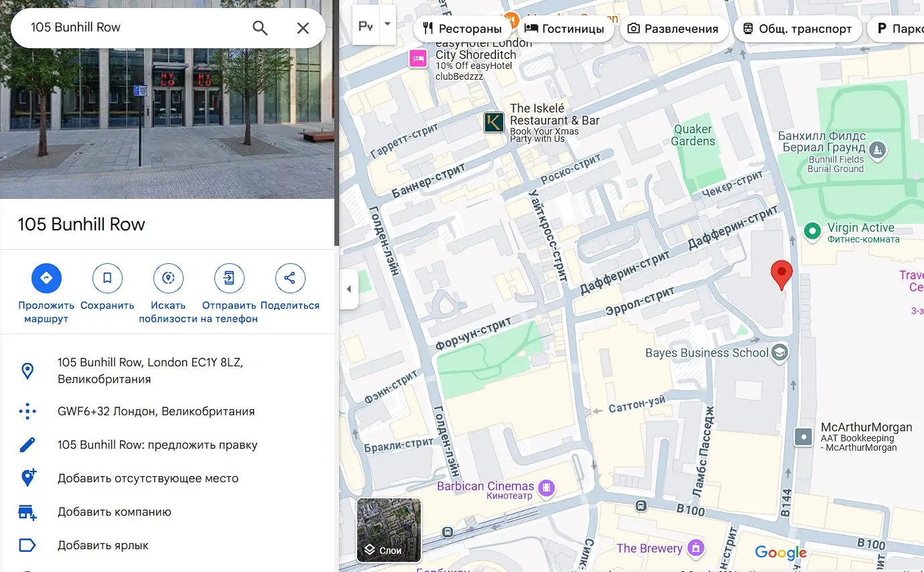Viewport: 924px width, 572px height.
Task: Select the plus code GWF6+32 icon
Action: (x=27, y=411)
